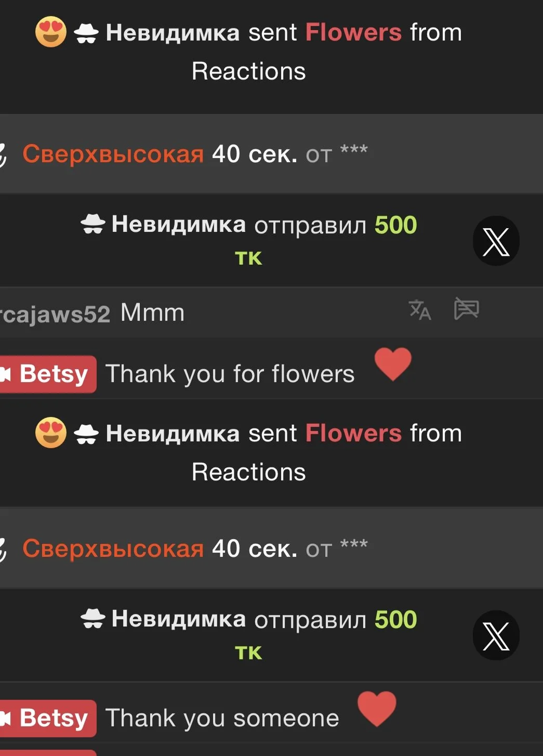Tap the X logo button above 'Thank you someone'
The height and width of the screenshot is (756, 543).
tap(496, 635)
